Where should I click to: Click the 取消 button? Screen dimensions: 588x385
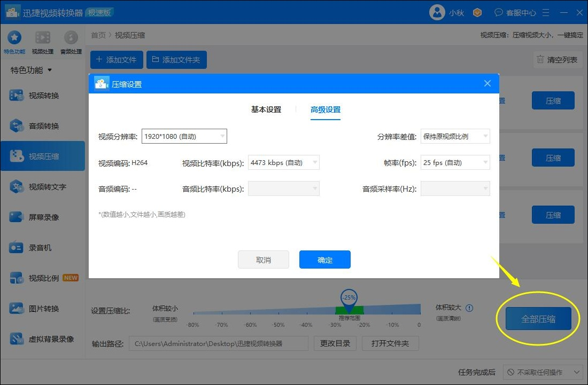(x=263, y=260)
